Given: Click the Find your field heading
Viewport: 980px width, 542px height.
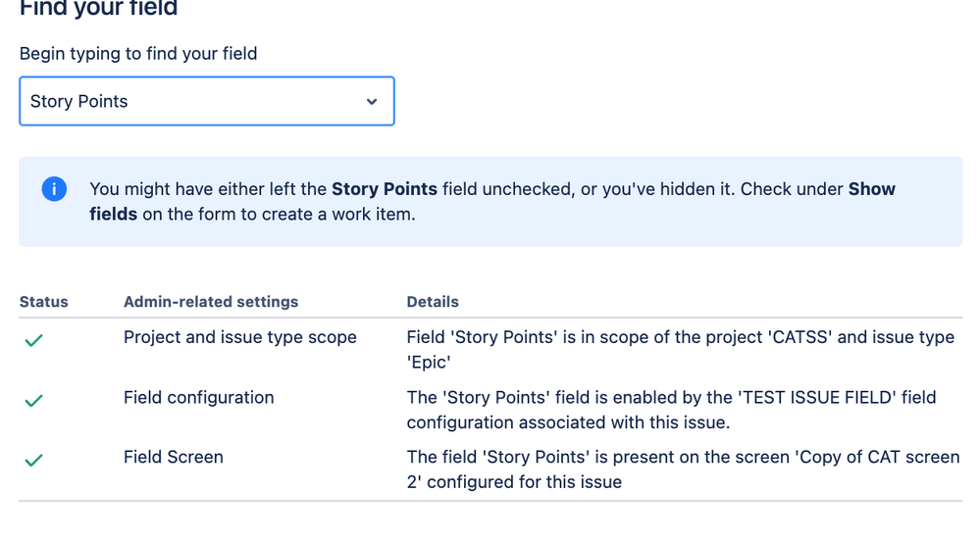Looking at the screenshot, I should point(99,10).
